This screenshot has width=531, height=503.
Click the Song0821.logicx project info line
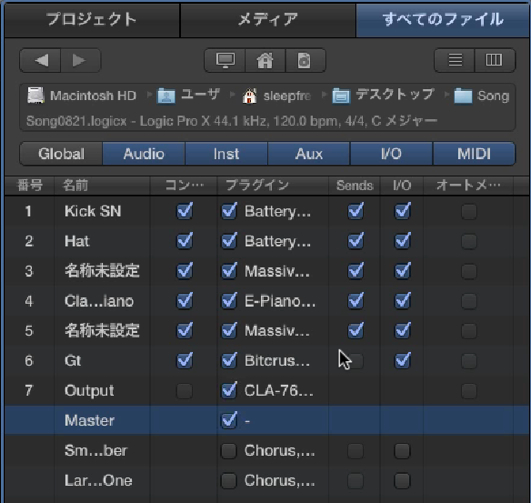click(x=232, y=121)
